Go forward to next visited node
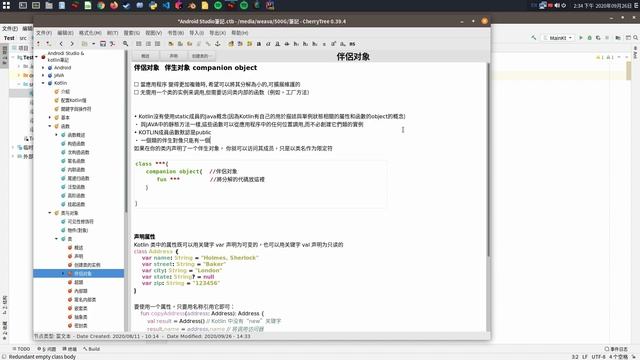 (72, 44)
